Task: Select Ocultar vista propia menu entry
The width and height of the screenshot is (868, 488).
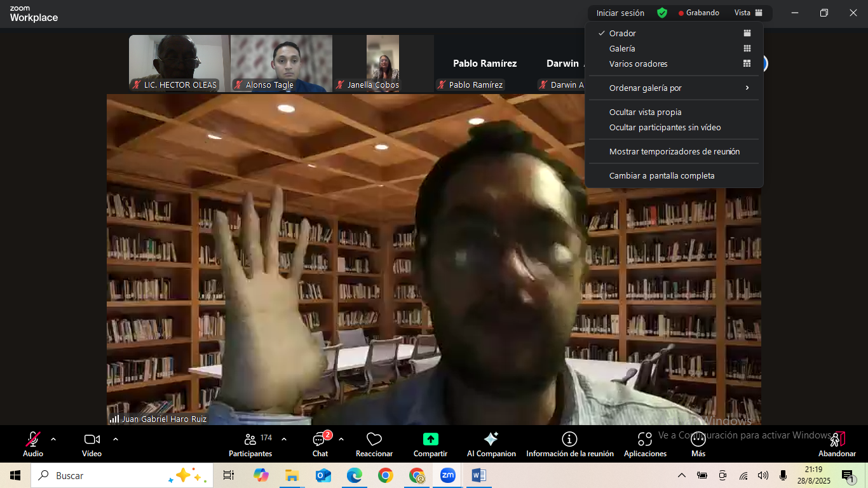Action: coord(645,112)
